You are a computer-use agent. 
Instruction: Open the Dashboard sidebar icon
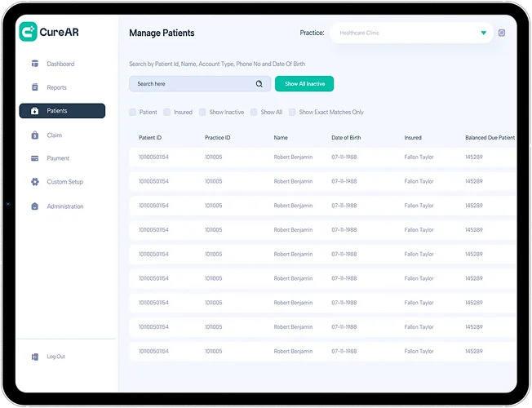click(x=35, y=64)
